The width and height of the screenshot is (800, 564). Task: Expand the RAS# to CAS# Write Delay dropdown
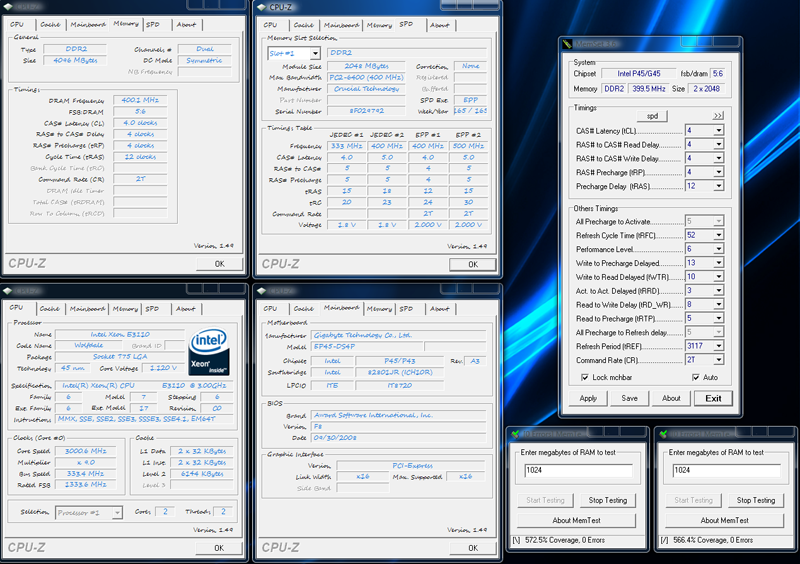click(718, 158)
